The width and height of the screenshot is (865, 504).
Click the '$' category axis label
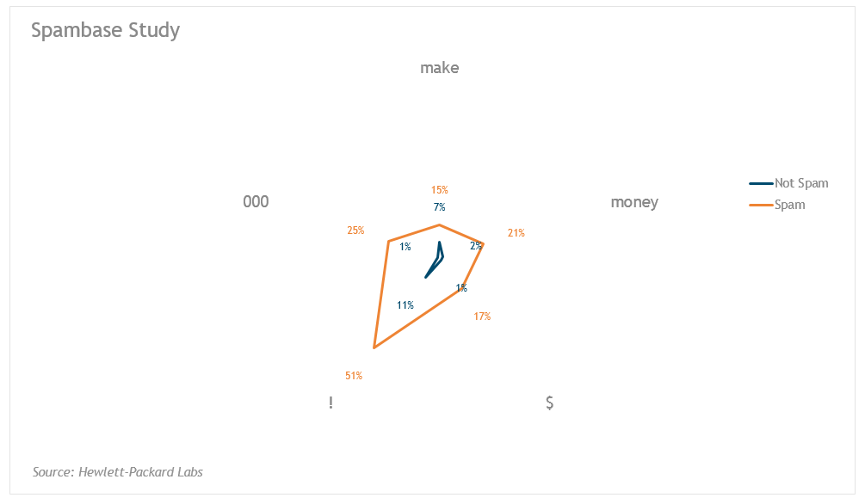(549, 403)
